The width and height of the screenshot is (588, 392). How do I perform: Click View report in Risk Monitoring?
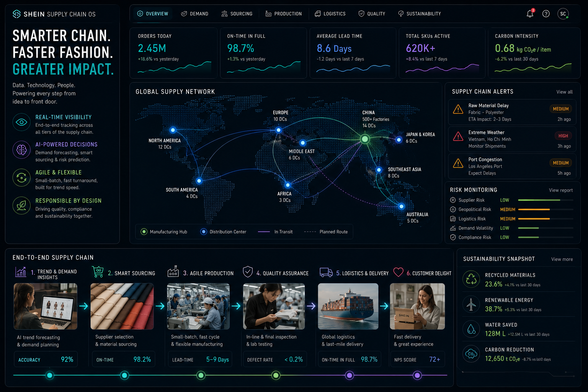click(x=561, y=190)
